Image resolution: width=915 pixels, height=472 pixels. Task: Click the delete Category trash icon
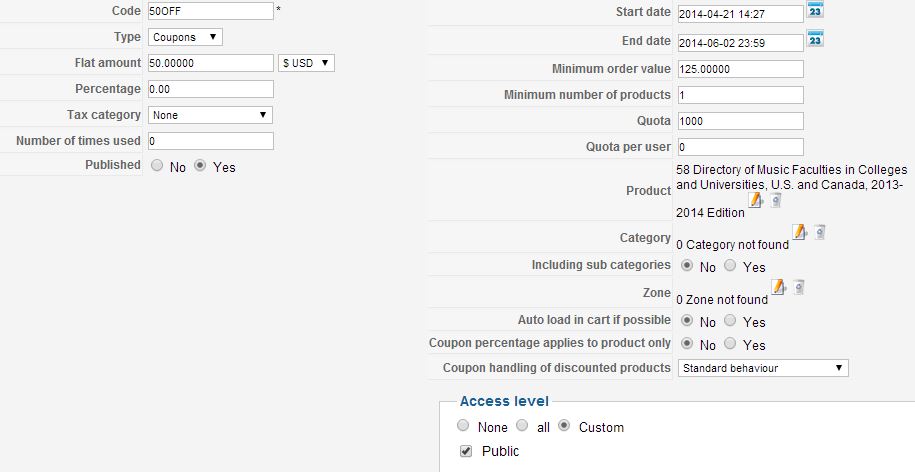(819, 232)
